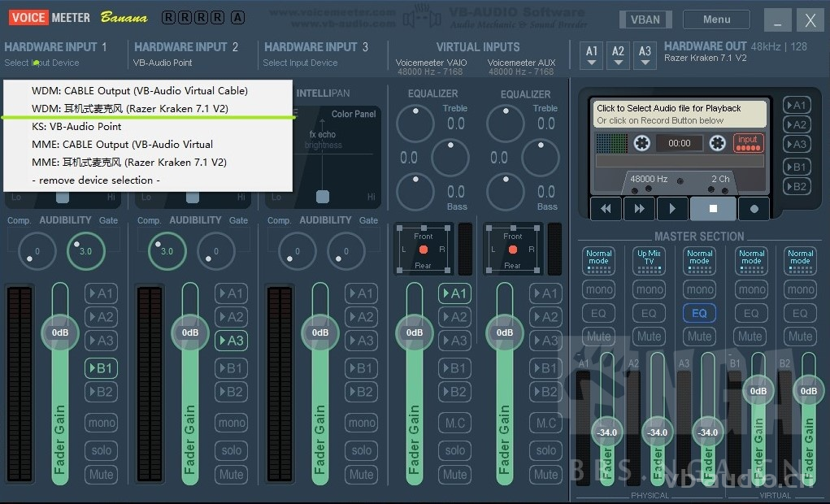This screenshot has height=504, width=830.
Task: Open the Menu in the title bar
Action: pos(715,19)
